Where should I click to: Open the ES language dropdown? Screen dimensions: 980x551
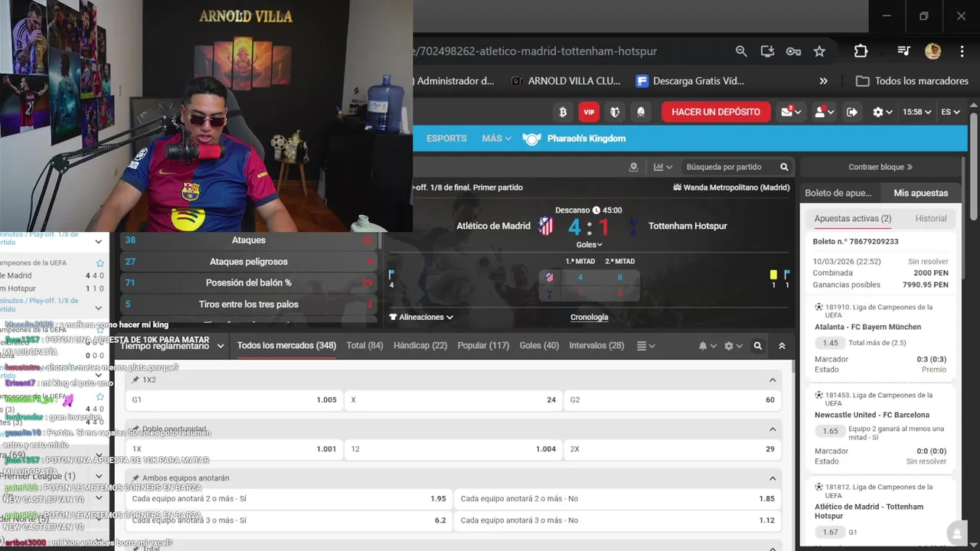click(950, 112)
